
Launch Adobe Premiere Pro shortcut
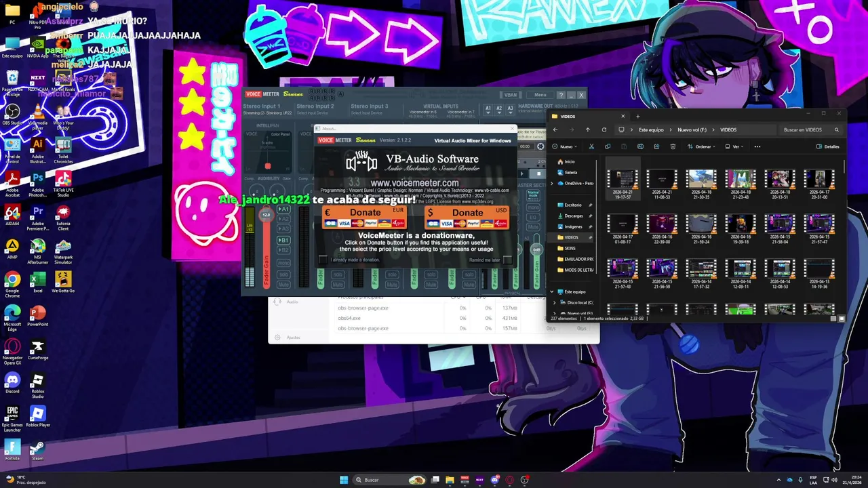(38, 216)
